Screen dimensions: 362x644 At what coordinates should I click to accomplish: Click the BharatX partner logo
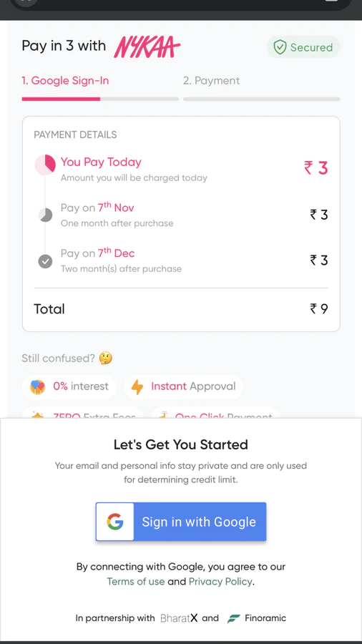click(x=180, y=618)
